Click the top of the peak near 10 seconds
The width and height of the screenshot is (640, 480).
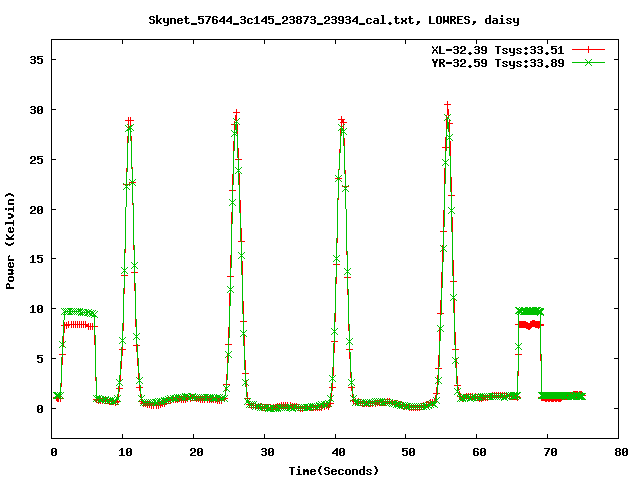(x=129, y=121)
